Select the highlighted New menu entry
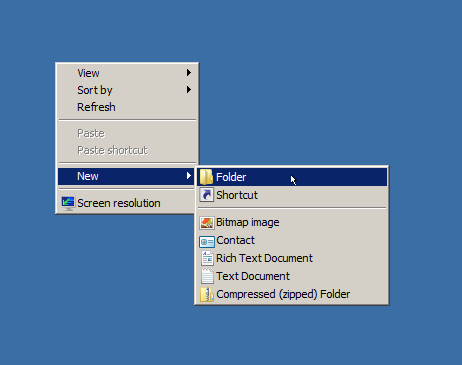462x365 pixels. pyautogui.click(x=127, y=176)
